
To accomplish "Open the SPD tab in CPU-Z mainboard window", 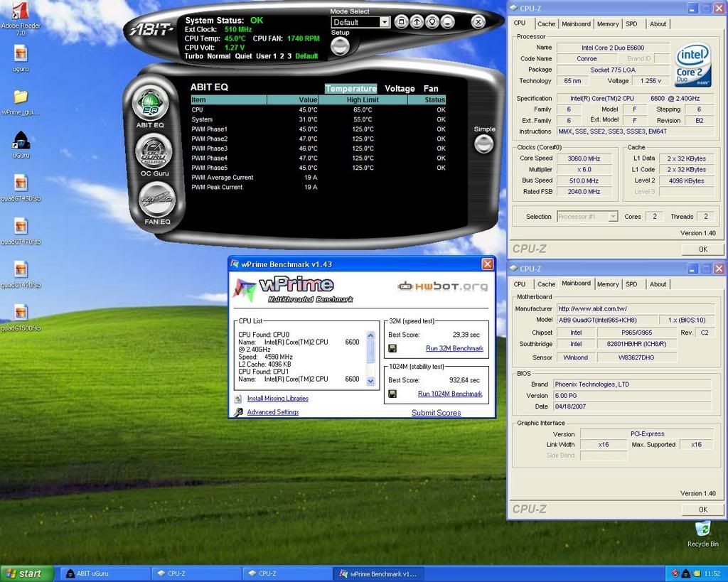I will click(x=631, y=284).
